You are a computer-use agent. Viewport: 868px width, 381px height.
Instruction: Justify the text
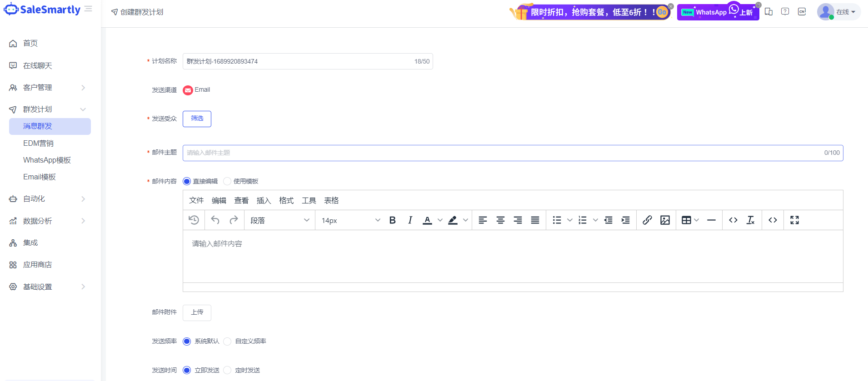point(535,220)
